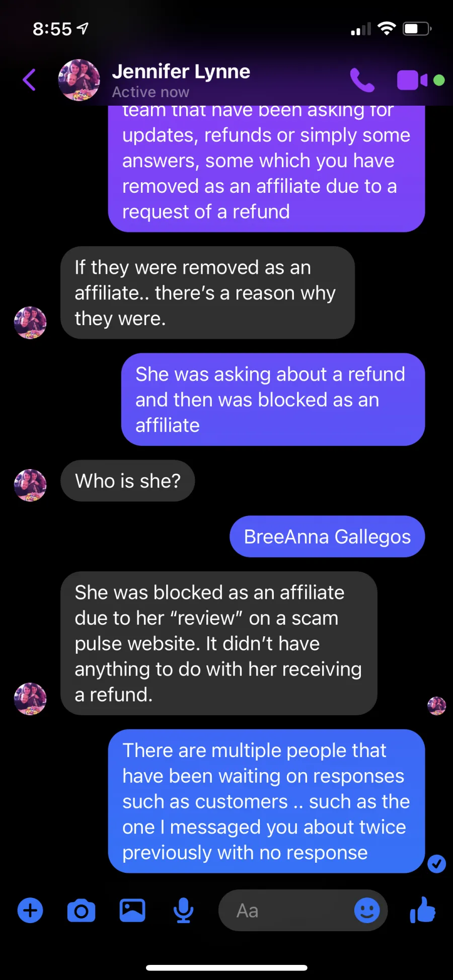The height and width of the screenshot is (980, 453).
Task: Open the plus more-options menu
Action: [30, 910]
